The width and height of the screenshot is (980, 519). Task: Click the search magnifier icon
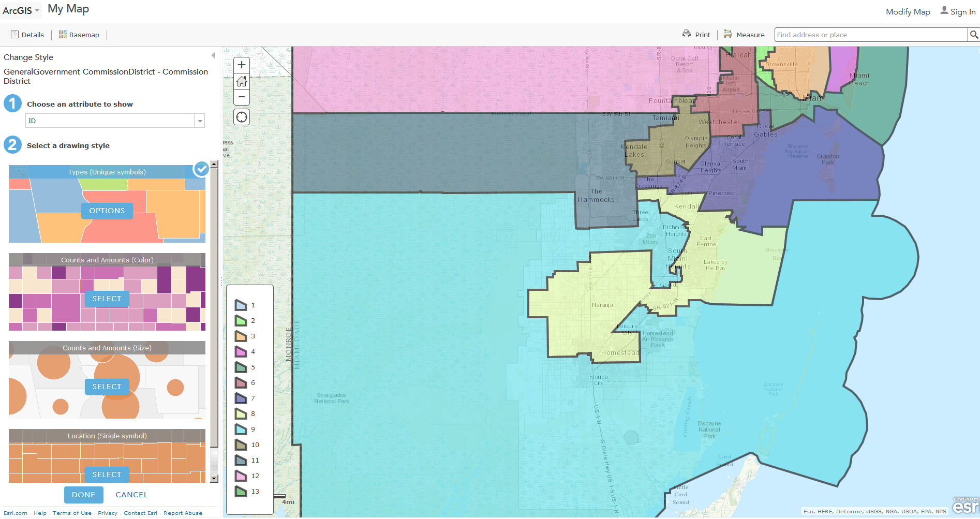974,35
